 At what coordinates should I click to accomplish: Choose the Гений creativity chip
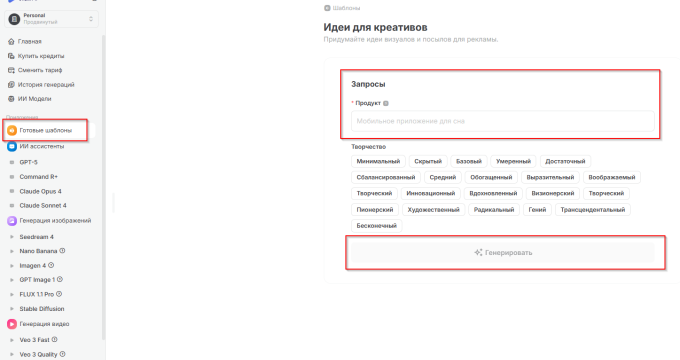pos(537,210)
